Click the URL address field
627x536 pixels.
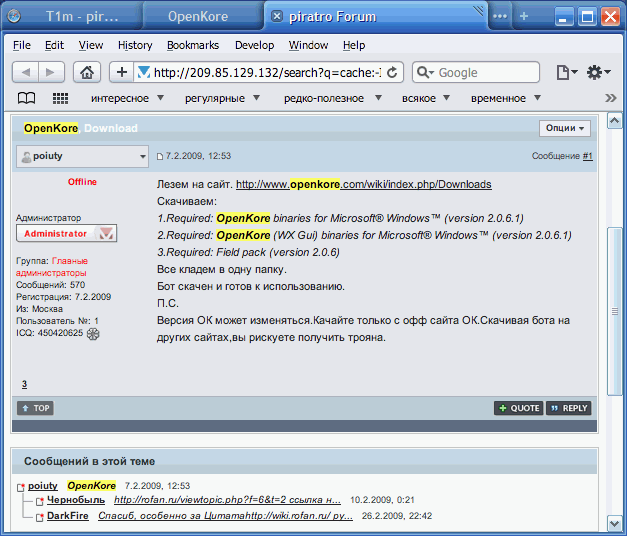click(x=268, y=72)
